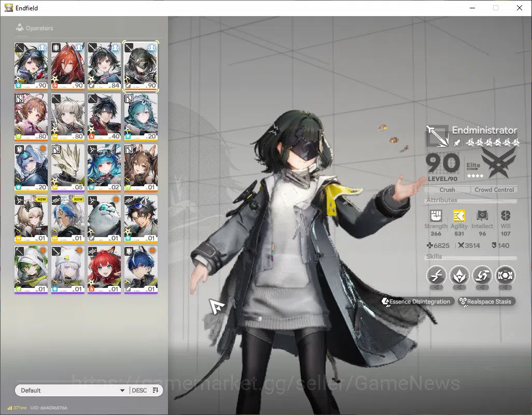Open the second skill icon under Skills
Viewport: 532px width, 415px height.
(x=459, y=275)
